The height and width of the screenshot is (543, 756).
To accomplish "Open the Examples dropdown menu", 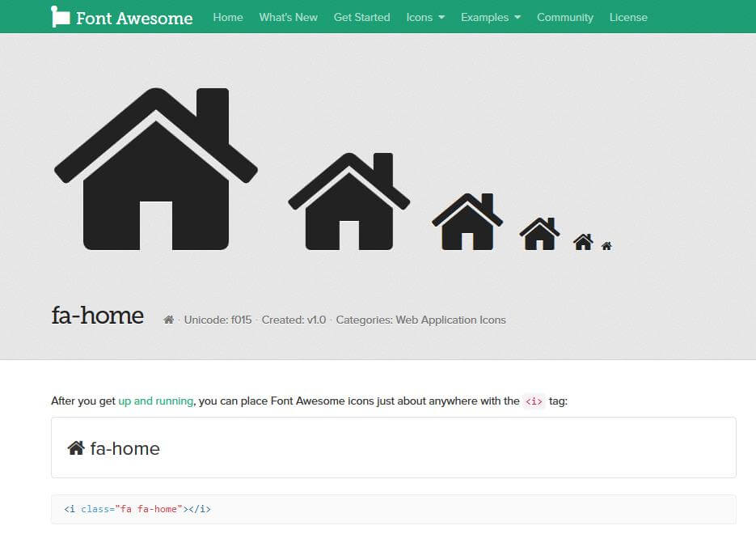I will click(x=490, y=16).
